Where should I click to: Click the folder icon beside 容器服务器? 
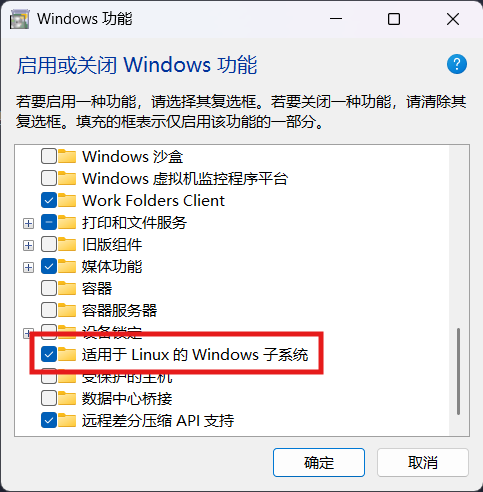click(x=67, y=310)
